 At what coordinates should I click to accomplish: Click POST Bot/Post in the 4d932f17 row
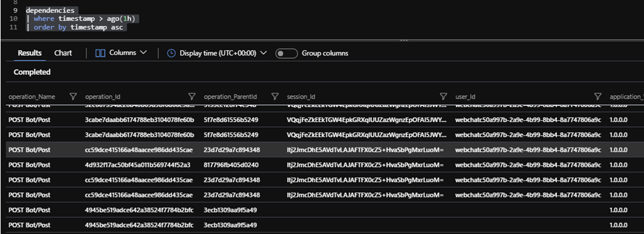pyautogui.click(x=29, y=165)
